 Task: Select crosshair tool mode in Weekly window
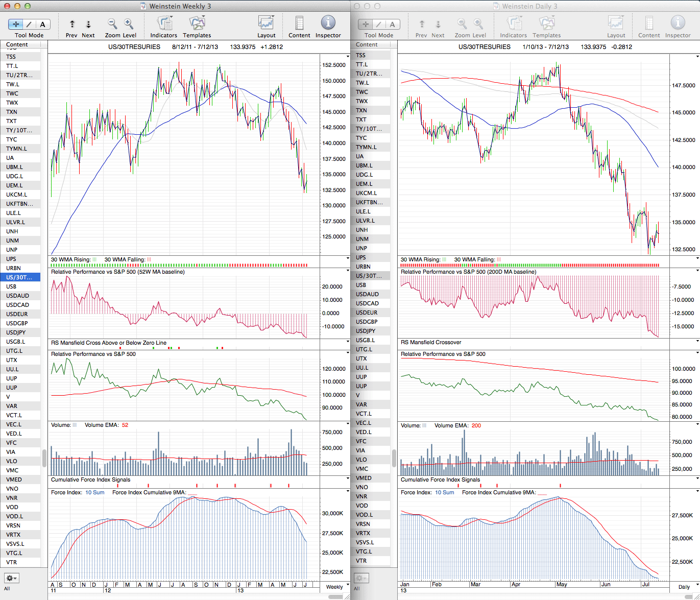pyautogui.click(x=16, y=24)
